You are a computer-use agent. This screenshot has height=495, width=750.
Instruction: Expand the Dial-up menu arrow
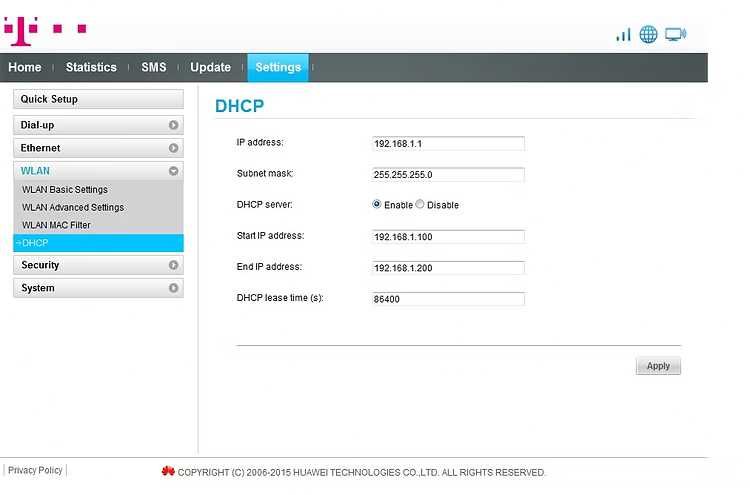pyautogui.click(x=174, y=125)
